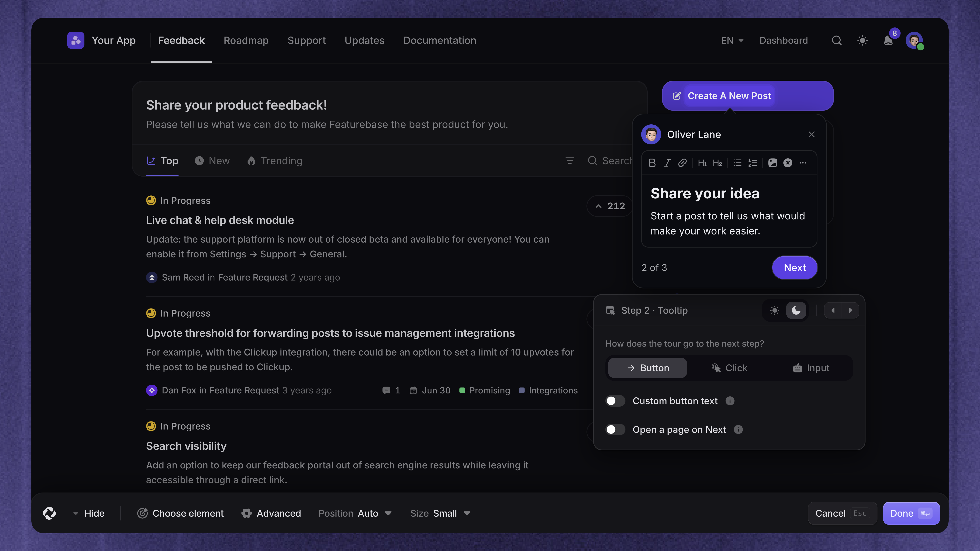
Task: Open the filter icon beside Search
Action: (x=570, y=161)
